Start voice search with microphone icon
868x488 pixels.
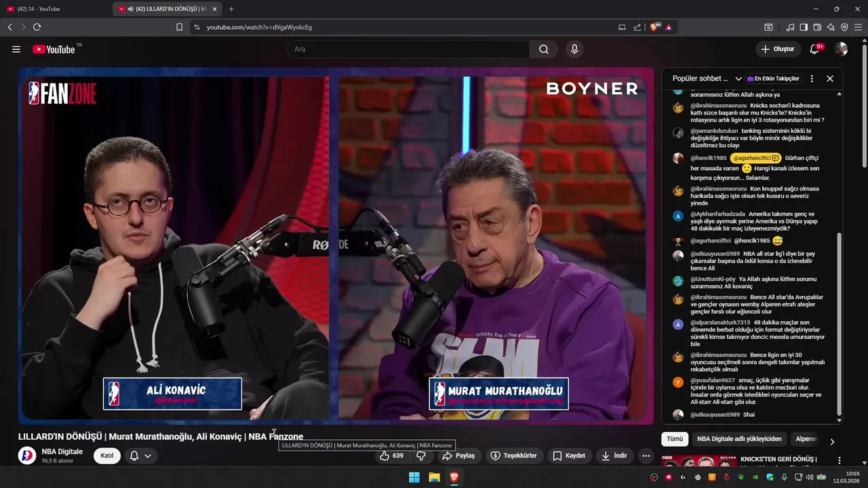coord(574,49)
